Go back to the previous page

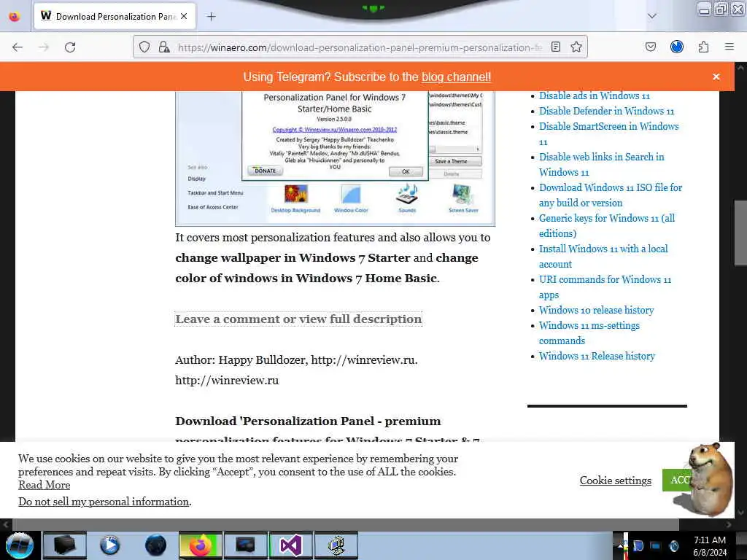coord(18,47)
